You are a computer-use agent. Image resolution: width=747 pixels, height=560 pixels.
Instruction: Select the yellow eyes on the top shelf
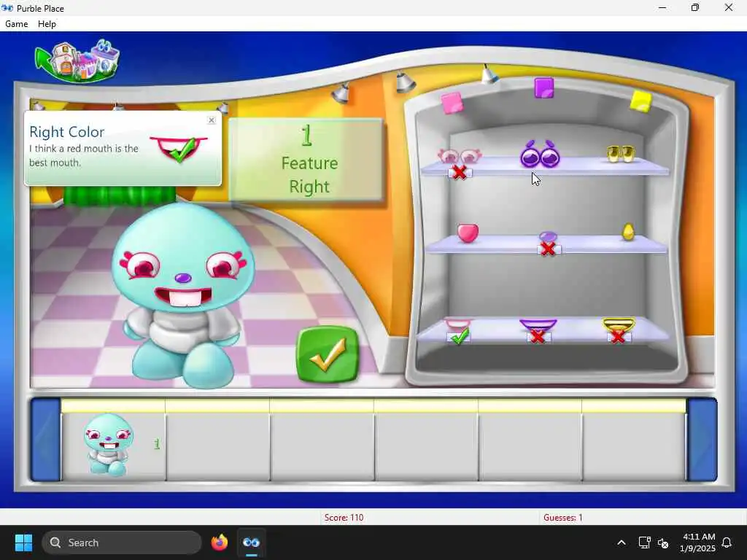pos(620,153)
